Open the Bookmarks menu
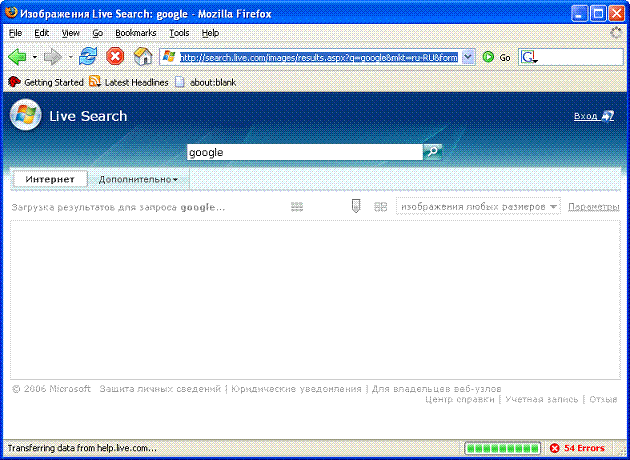630x460 pixels. click(x=136, y=33)
